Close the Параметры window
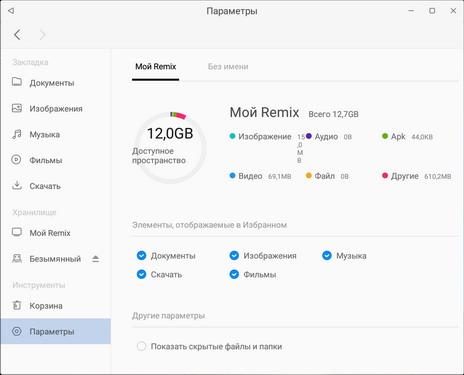Screen dimensions: 464x375 point(453,11)
